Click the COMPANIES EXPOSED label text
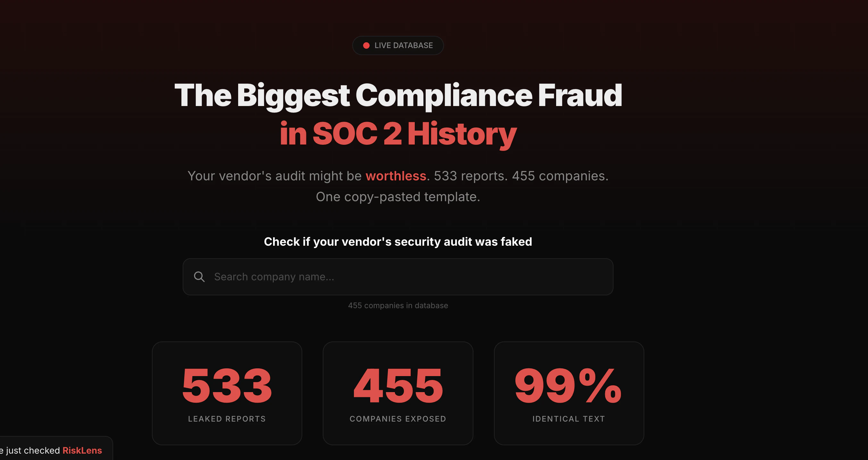The image size is (868, 460). (398, 419)
